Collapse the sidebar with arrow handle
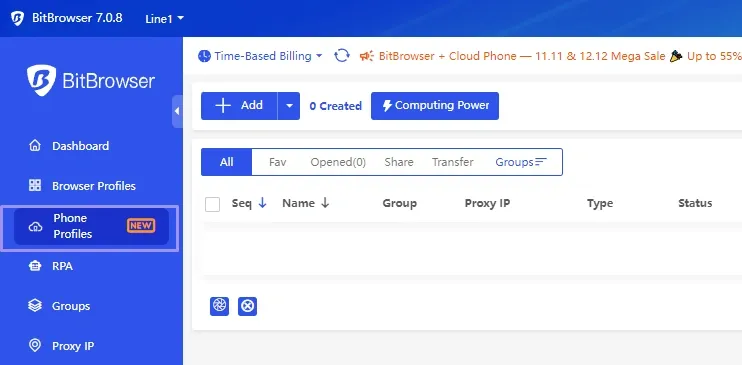 tap(177, 111)
